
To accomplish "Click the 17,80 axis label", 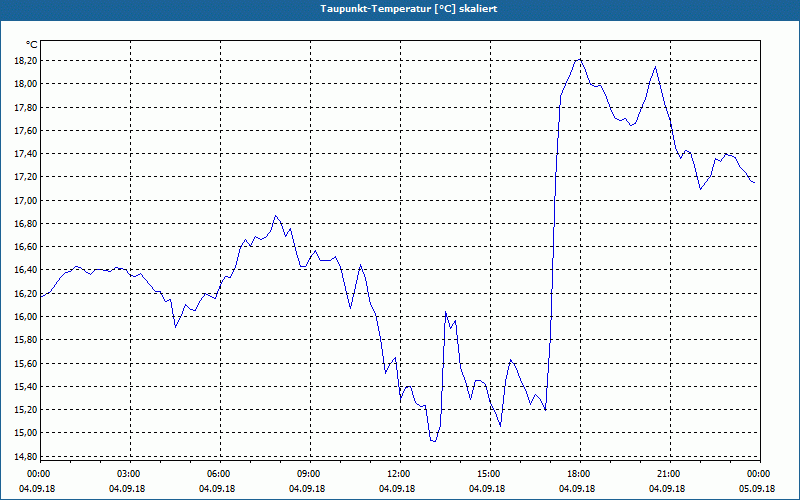I will pos(28,108).
